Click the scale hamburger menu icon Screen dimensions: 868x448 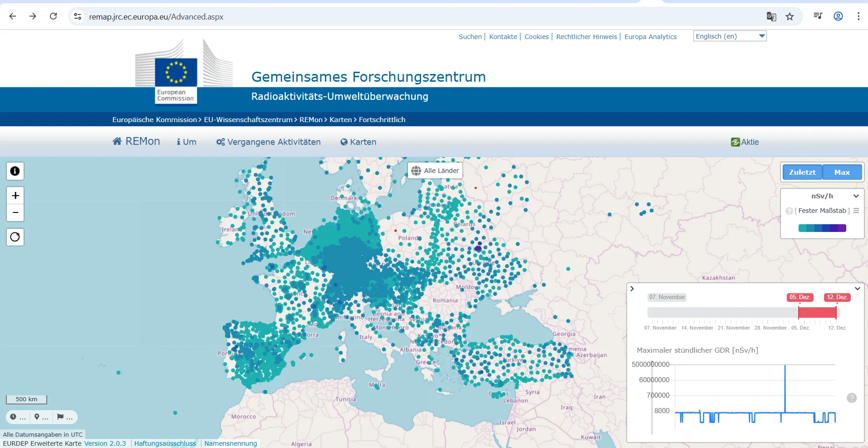pyautogui.click(x=856, y=211)
